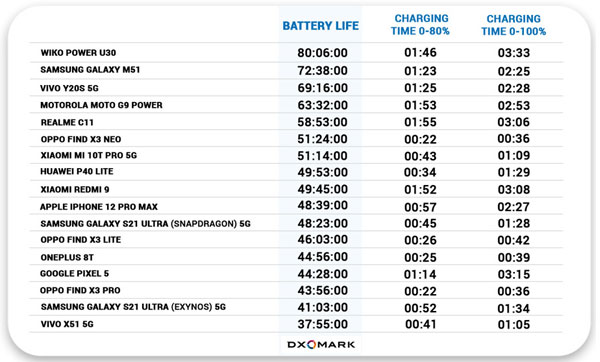Click Galaxy M51 0-80% time 01:23
Viewport: 600px width, 362px height.
[x=420, y=71]
